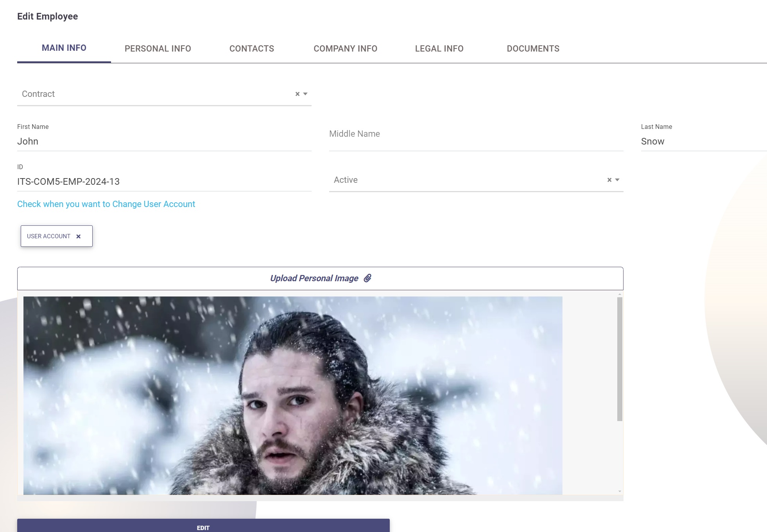Click the Last Name field containing Snow
767x532 pixels.
[x=704, y=141]
